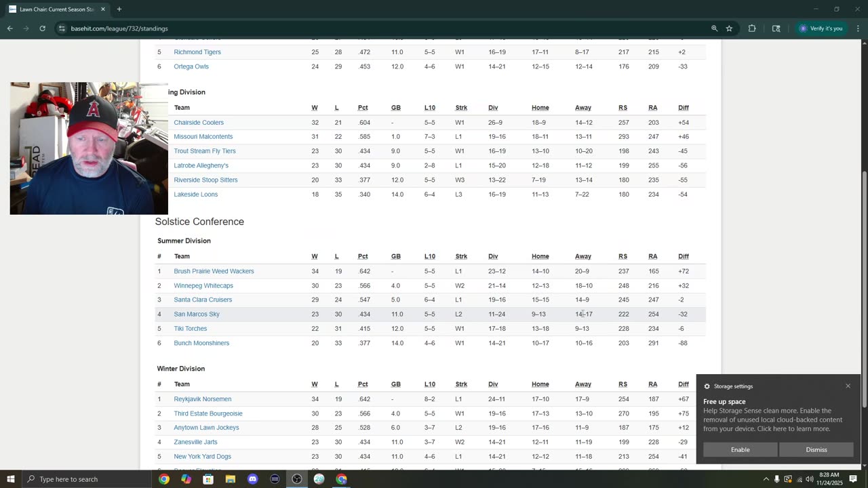Open a new browser tab
The width and height of the screenshot is (868, 488).
[119, 9]
